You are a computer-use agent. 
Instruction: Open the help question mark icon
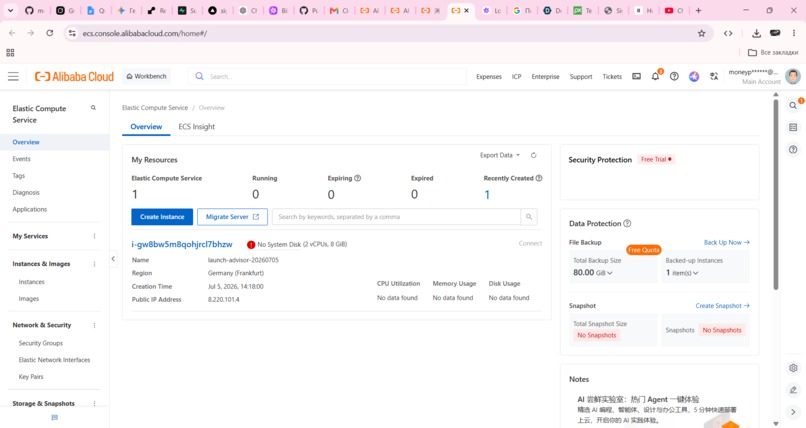tap(674, 77)
